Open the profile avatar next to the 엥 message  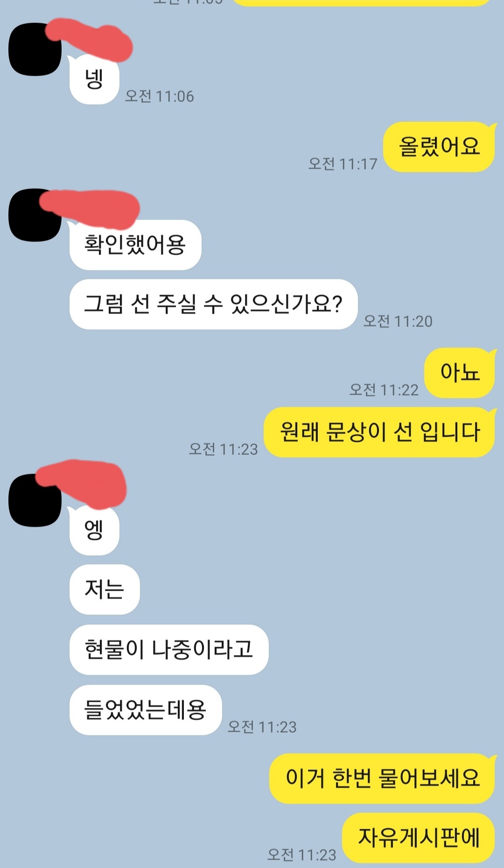pyautogui.click(x=35, y=500)
